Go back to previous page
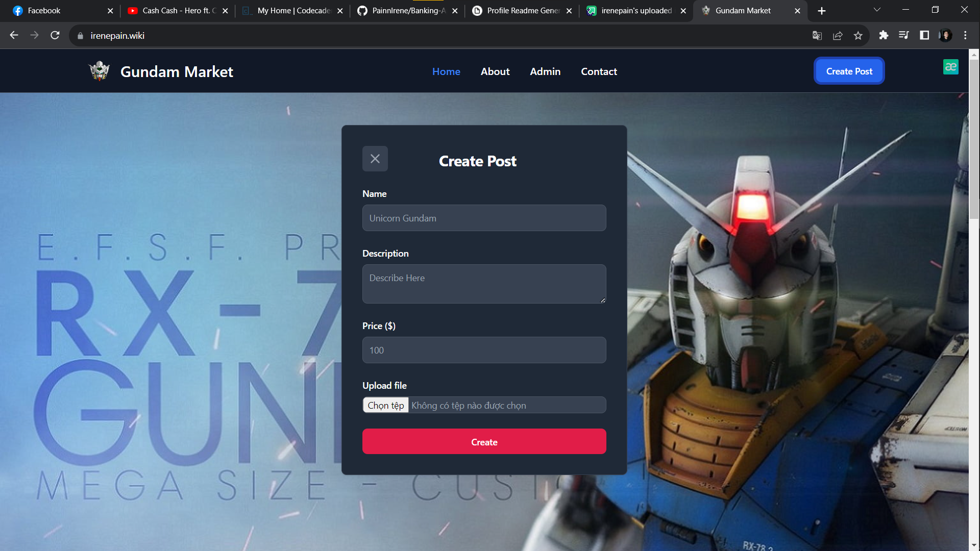The width and height of the screenshot is (980, 551). pyautogui.click(x=14, y=35)
